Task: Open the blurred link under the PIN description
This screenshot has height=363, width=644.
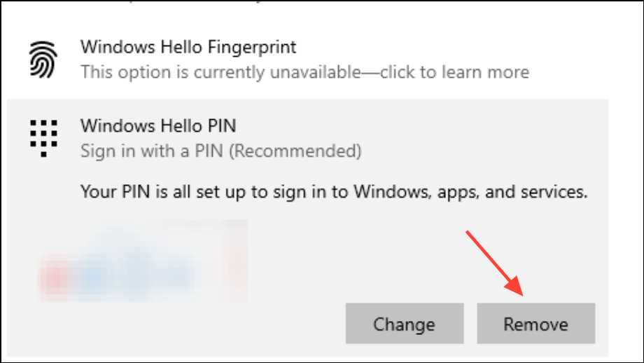Action: (140, 261)
